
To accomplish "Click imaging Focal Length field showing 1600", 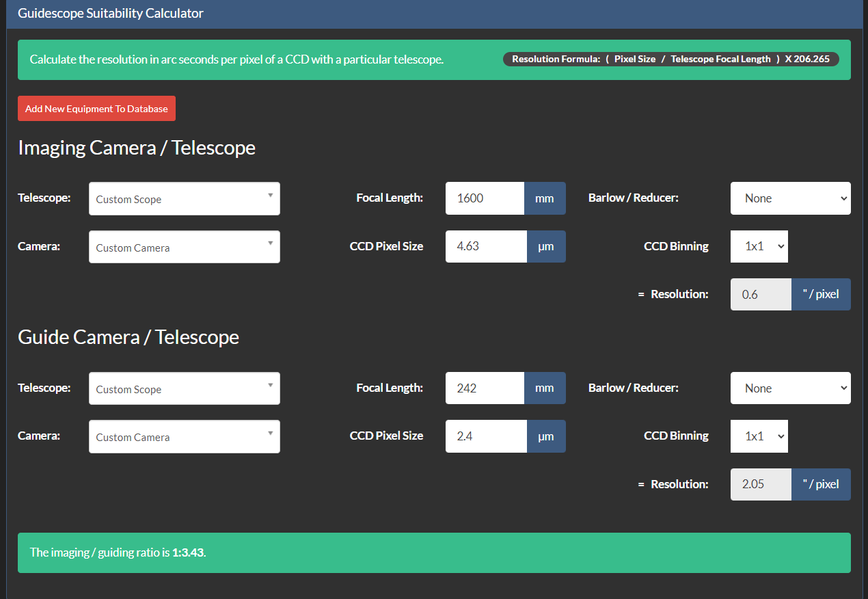I will click(x=485, y=198).
